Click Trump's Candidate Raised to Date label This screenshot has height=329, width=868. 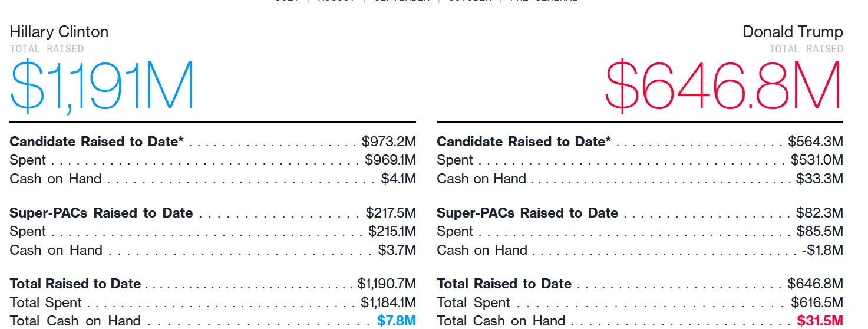tap(524, 142)
